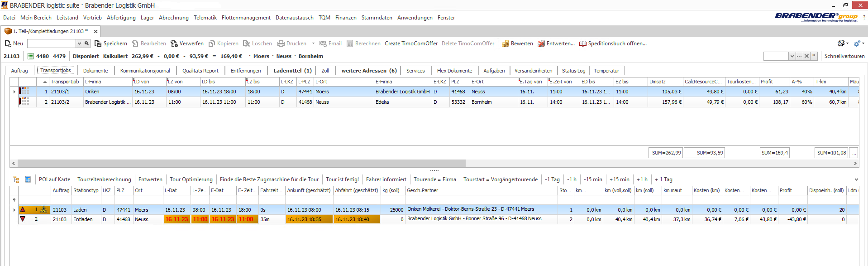Open Speditionsbuch via the book icon
The height and width of the screenshot is (266, 868).
[583, 44]
